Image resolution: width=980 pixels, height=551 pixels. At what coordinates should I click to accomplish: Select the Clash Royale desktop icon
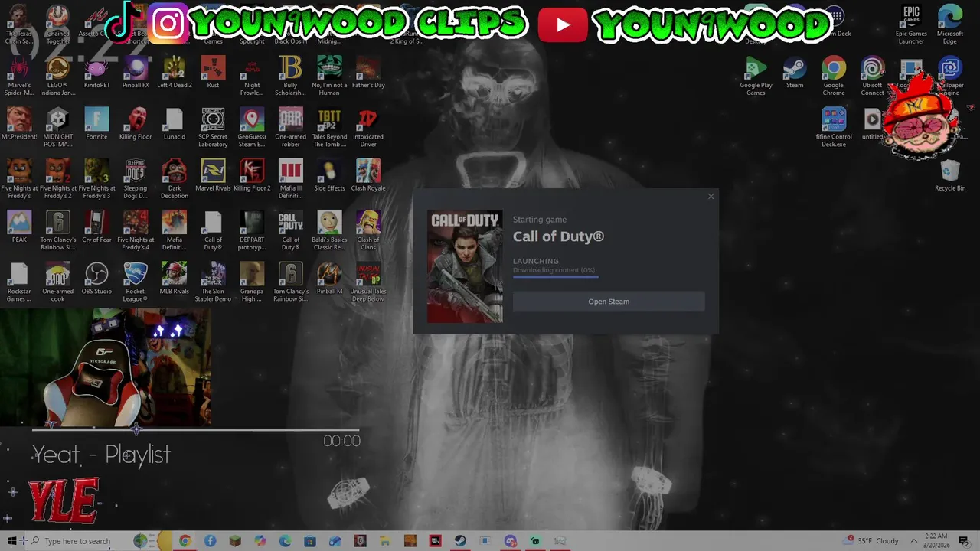368,175
